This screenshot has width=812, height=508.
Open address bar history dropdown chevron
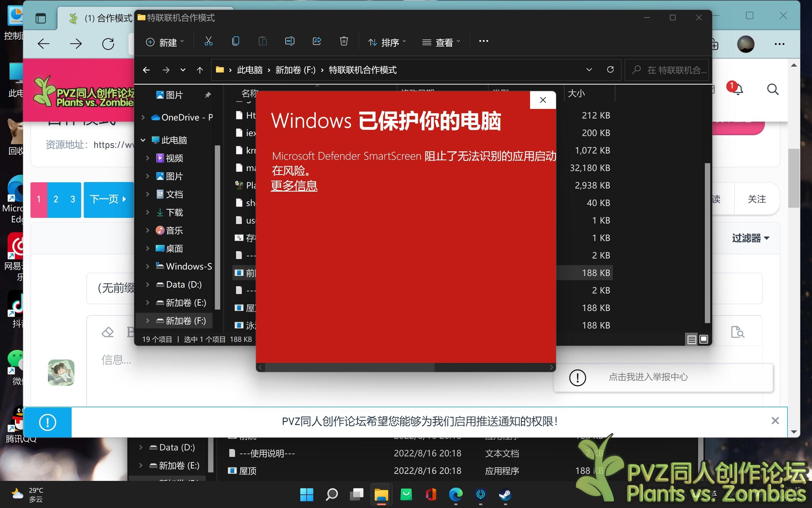(589, 69)
